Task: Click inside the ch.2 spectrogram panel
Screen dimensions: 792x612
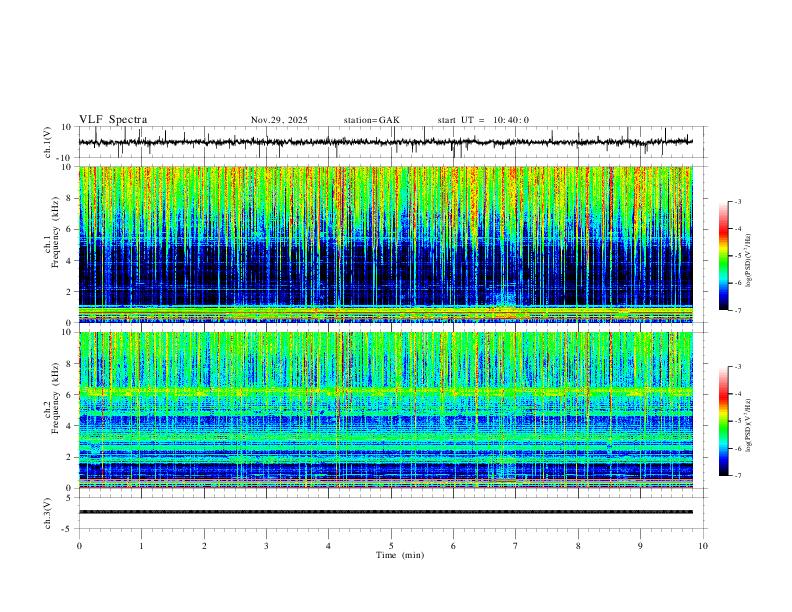Action: click(385, 410)
